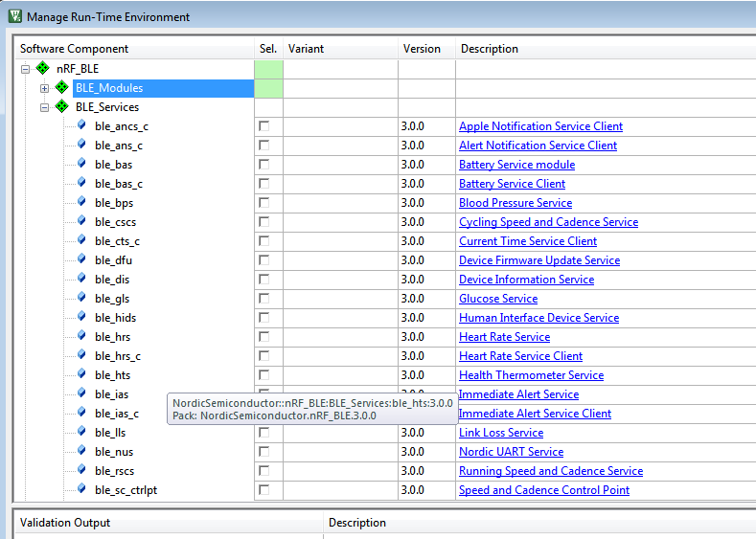Select the ble_dfu component checkbox

point(264,260)
